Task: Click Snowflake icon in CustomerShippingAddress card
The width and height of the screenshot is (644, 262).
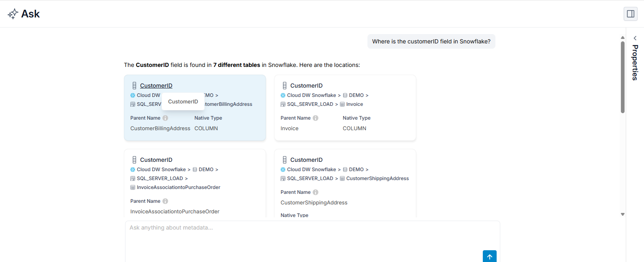Action: [x=283, y=170]
